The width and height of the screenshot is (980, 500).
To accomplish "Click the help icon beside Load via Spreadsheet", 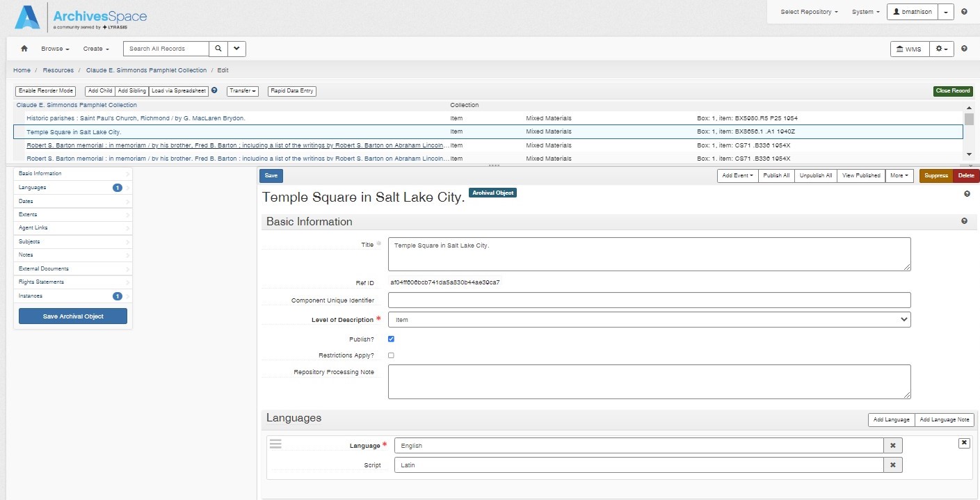I will pos(214,90).
